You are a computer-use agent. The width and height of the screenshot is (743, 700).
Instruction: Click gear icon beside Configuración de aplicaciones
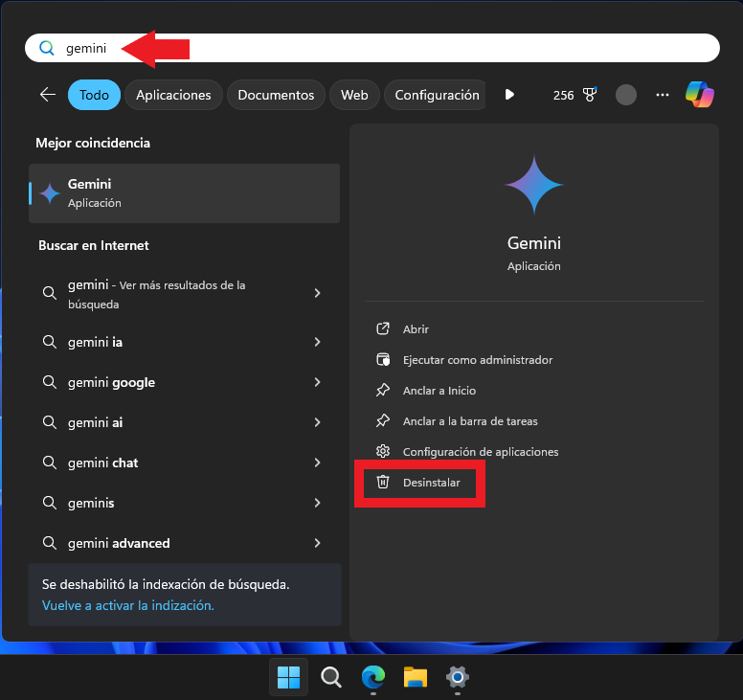pyautogui.click(x=383, y=451)
